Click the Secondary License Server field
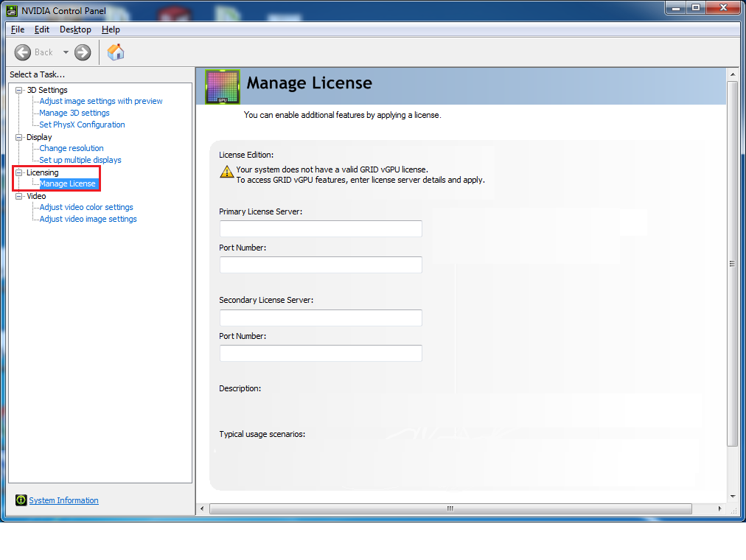The image size is (746, 560). [x=321, y=318]
